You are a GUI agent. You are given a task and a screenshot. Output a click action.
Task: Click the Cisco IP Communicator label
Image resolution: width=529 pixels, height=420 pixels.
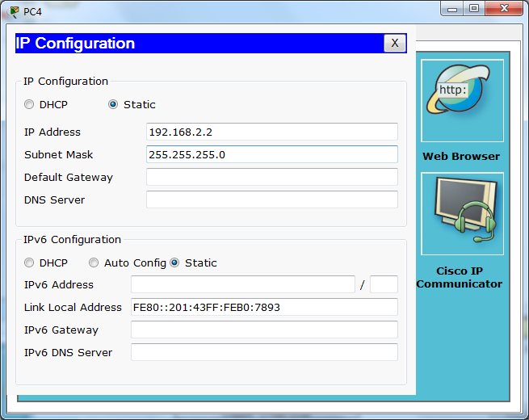(x=460, y=277)
